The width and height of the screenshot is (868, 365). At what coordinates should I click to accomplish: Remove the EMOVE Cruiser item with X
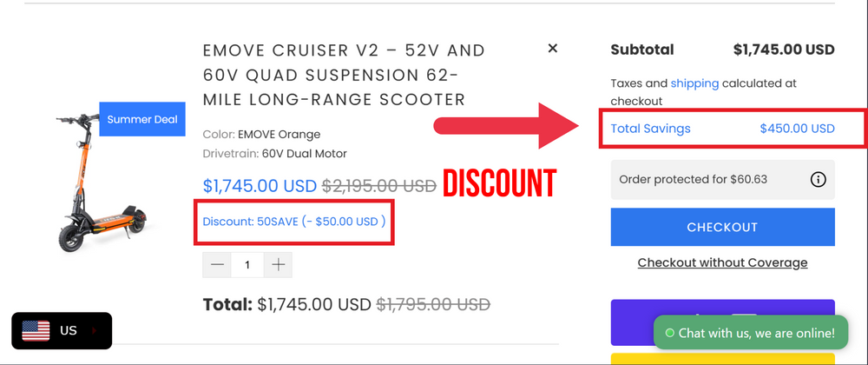[x=552, y=49]
